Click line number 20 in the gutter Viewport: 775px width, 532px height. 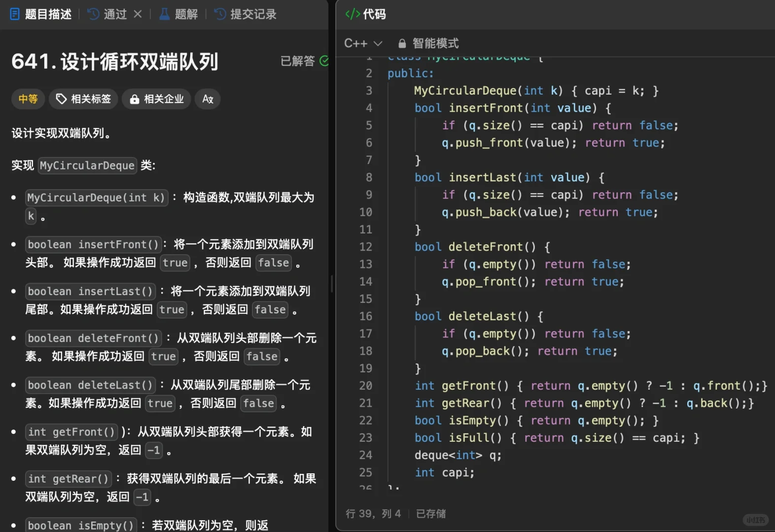click(366, 386)
